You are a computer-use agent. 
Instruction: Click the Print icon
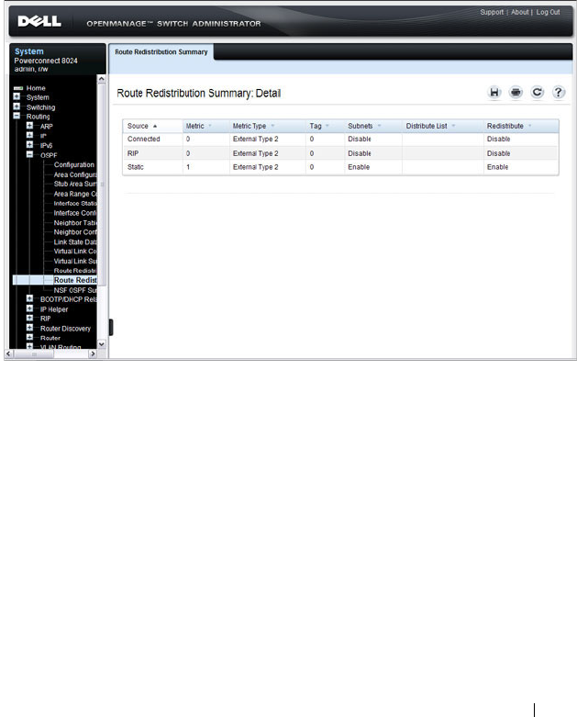tap(516, 93)
